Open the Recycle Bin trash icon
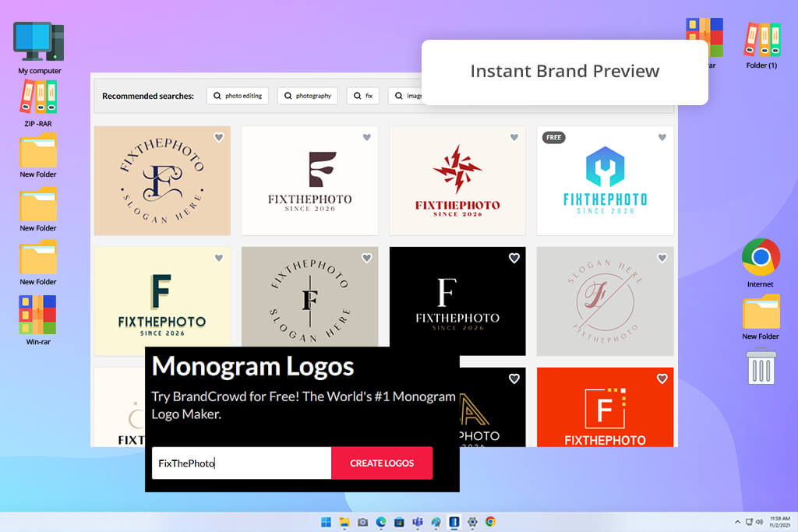Viewport: 798px width, 532px height. [761, 366]
